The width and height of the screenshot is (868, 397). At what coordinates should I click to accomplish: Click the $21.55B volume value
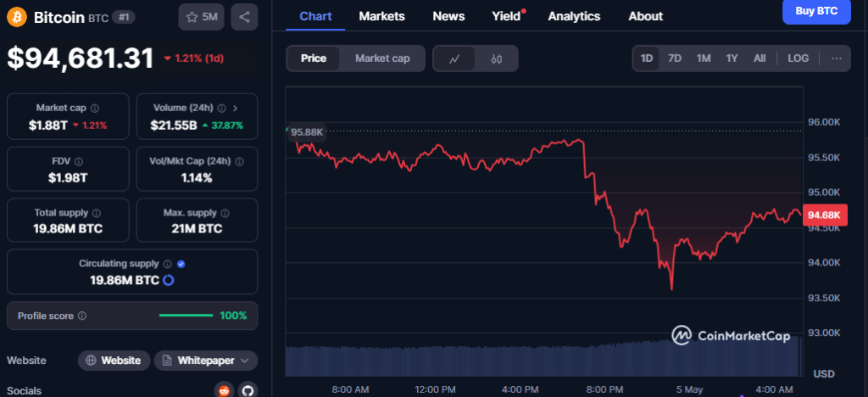[x=174, y=126]
